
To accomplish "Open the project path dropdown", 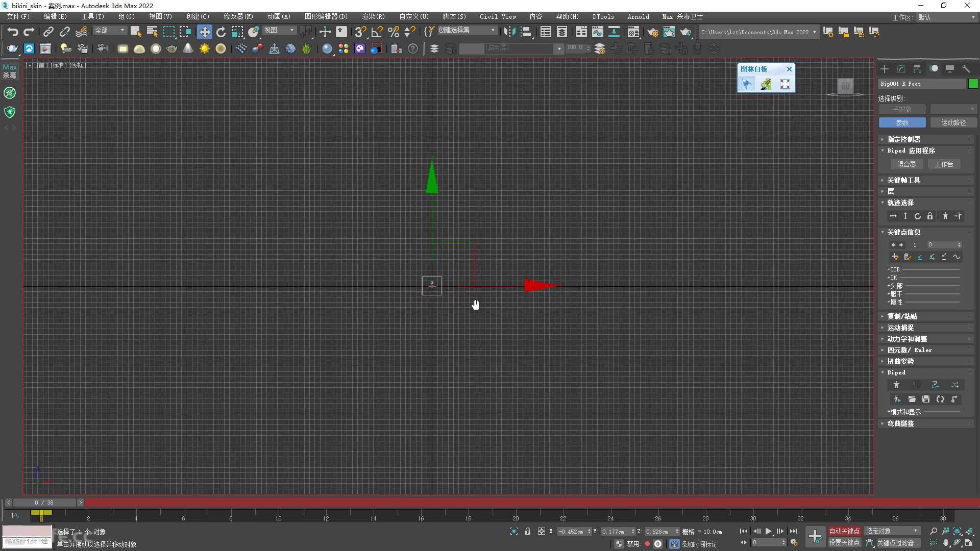I will click(758, 32).
